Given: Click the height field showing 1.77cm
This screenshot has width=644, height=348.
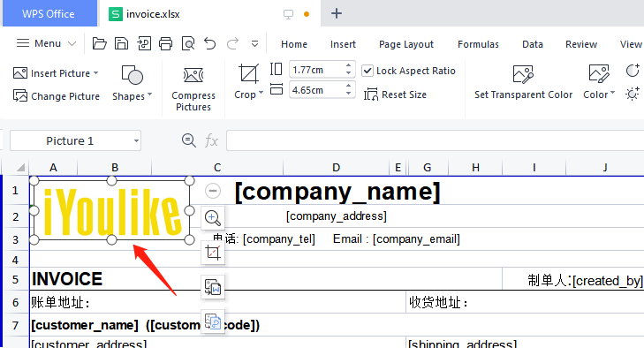Looking at the screenshot, I should click(316, 70).
